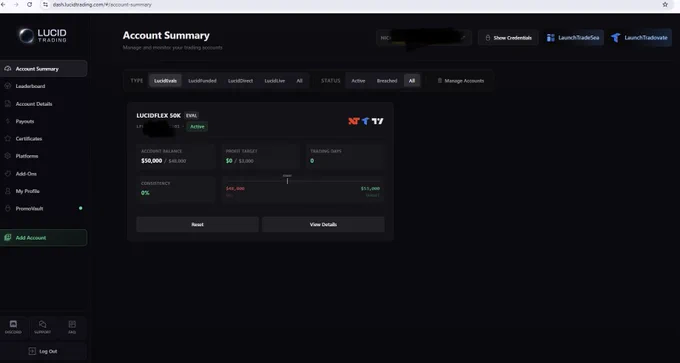Open the FAQ icon

[x=72, y=324]
